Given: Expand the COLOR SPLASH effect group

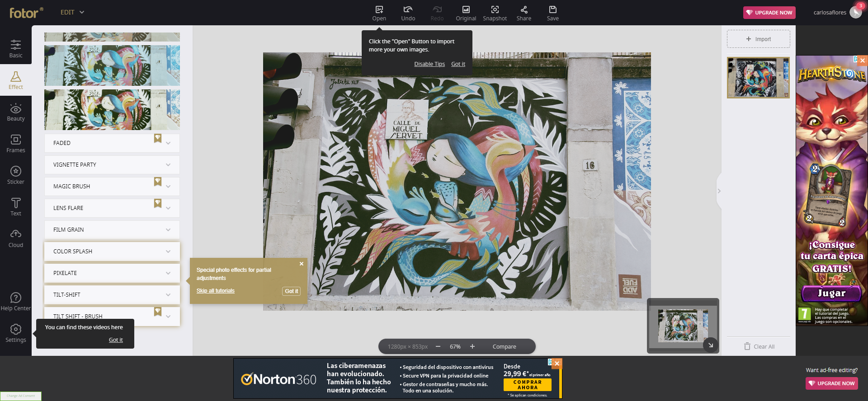Looking at the screenshot, I should point(112,252).
